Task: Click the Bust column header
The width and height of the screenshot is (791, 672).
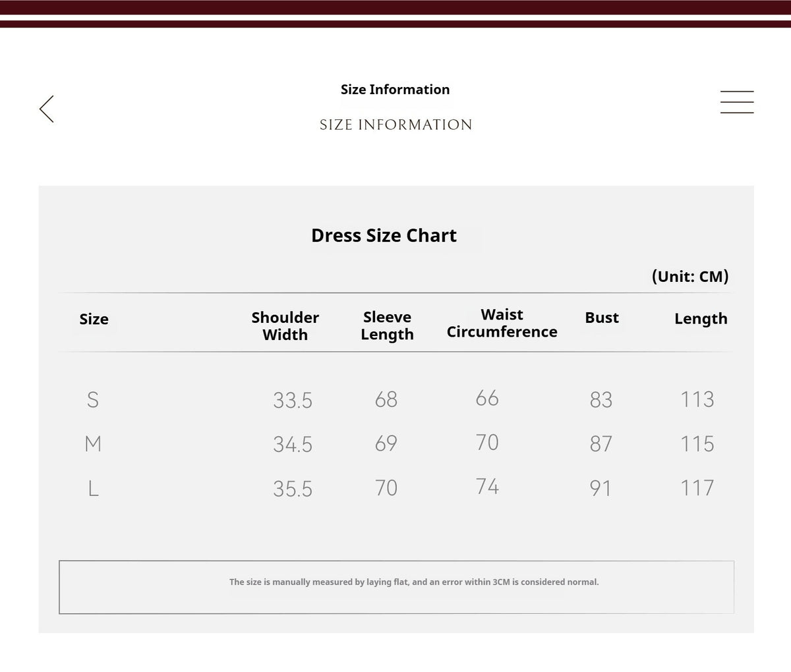Action: (602, 318)
